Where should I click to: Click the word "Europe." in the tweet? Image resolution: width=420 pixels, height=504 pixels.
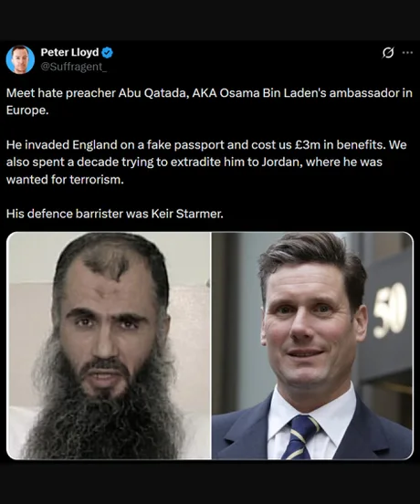27,110
